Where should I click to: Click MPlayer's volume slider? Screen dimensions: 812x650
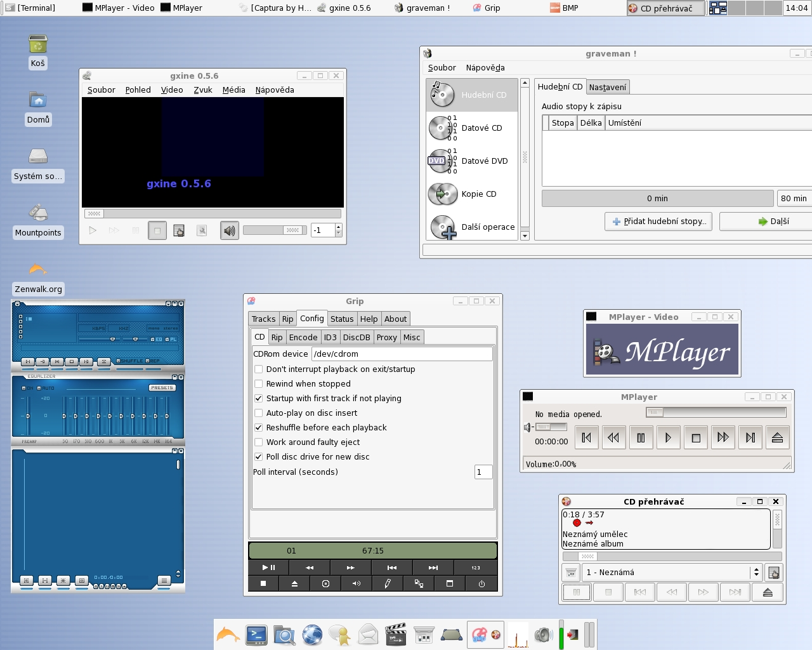click(x=551, y=427)
